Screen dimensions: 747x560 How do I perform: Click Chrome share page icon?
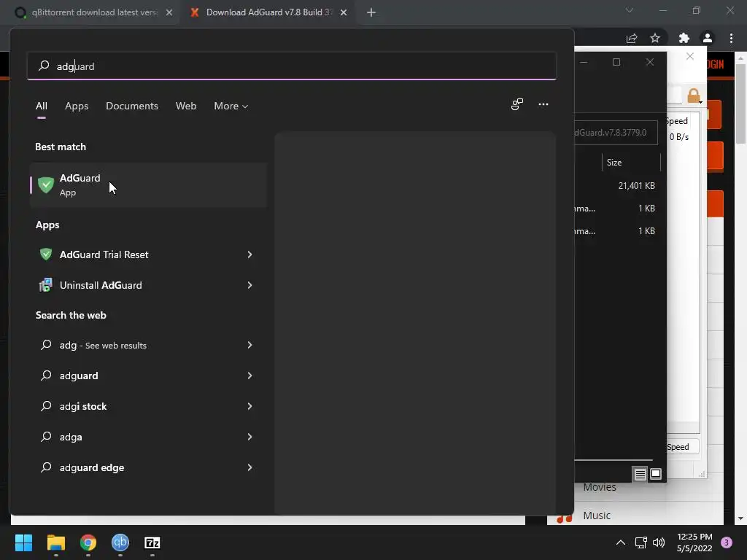(632, 38)
